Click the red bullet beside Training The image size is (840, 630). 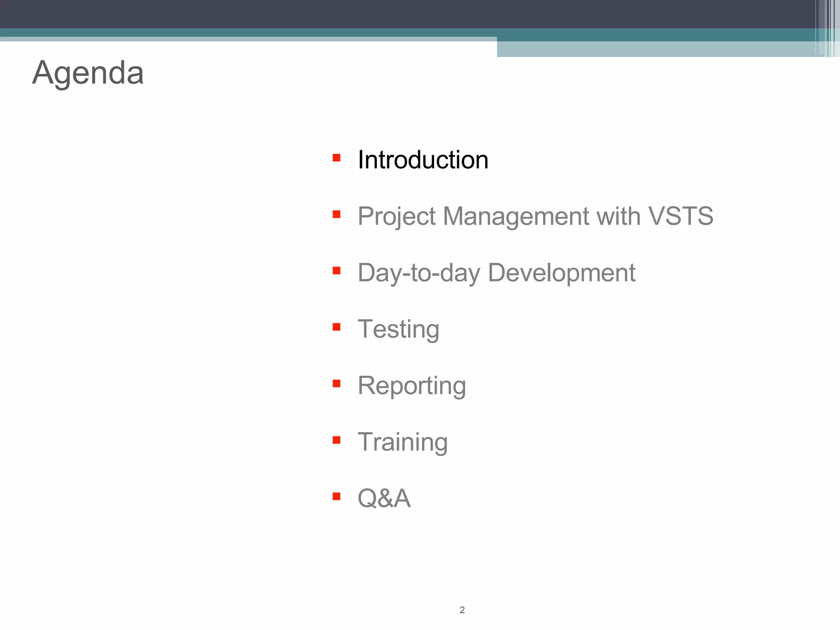pyautogui.click(x=336, y=440)
